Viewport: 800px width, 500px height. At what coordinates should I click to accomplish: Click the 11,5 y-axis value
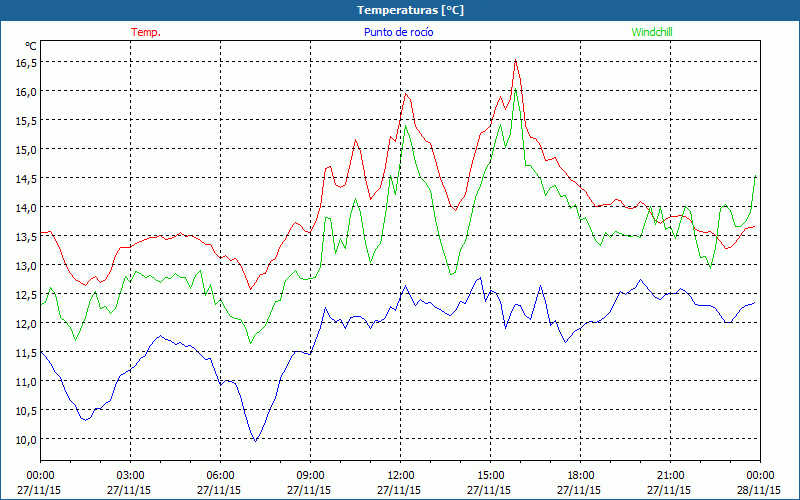26,353
